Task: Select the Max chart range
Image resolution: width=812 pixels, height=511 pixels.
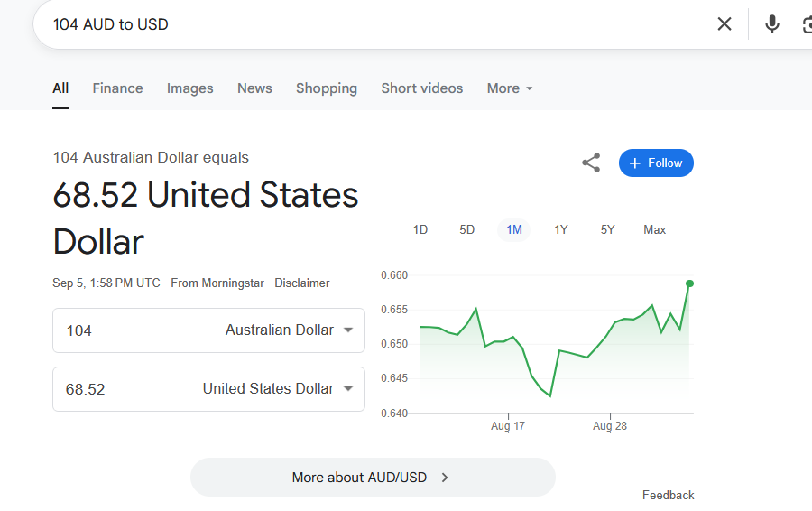Action: [x=655, y=230]
